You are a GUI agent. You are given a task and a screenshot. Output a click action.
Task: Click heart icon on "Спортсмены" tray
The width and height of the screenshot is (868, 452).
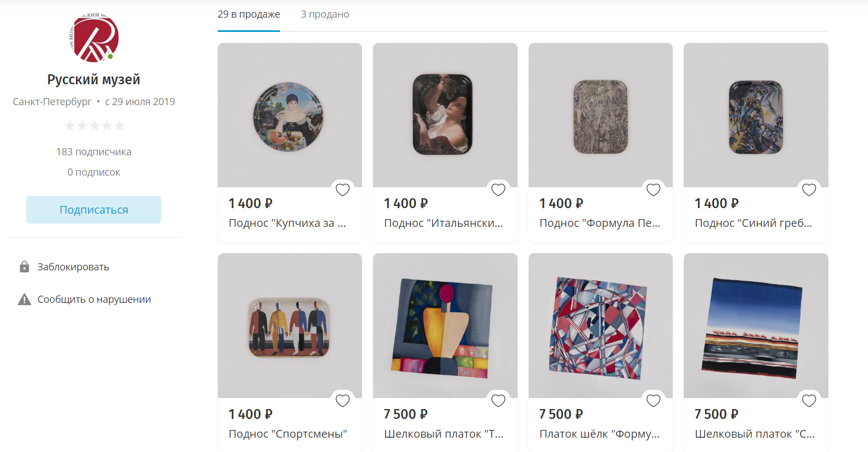[343, 401]
